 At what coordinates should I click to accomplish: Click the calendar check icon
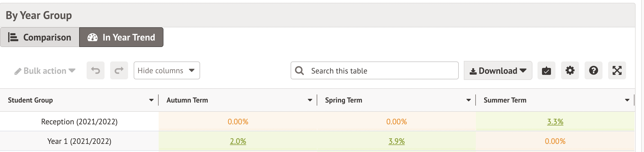[x=546, y=70]
